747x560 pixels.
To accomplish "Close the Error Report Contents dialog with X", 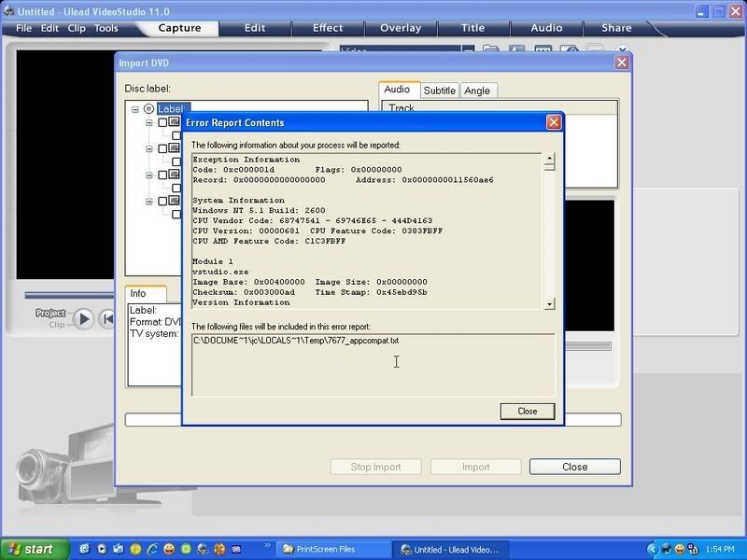I will click(554, 122).
